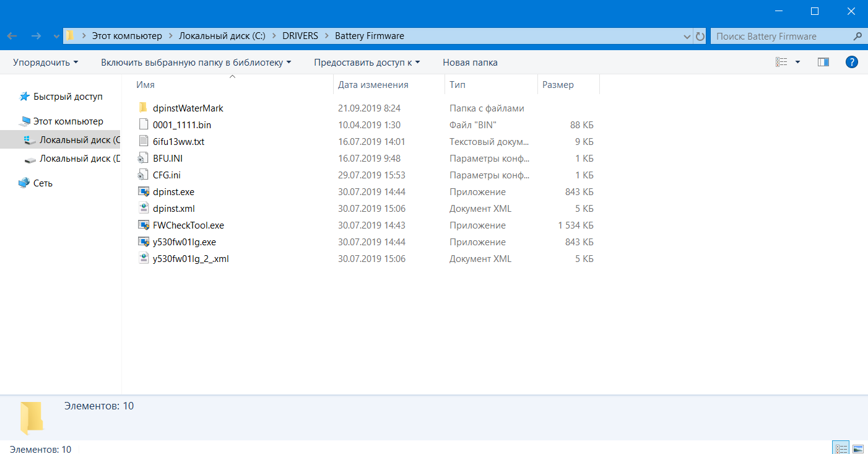Click the change view icon
The height and width of the screenshot is (454, 868).
[x=781, y=62]
